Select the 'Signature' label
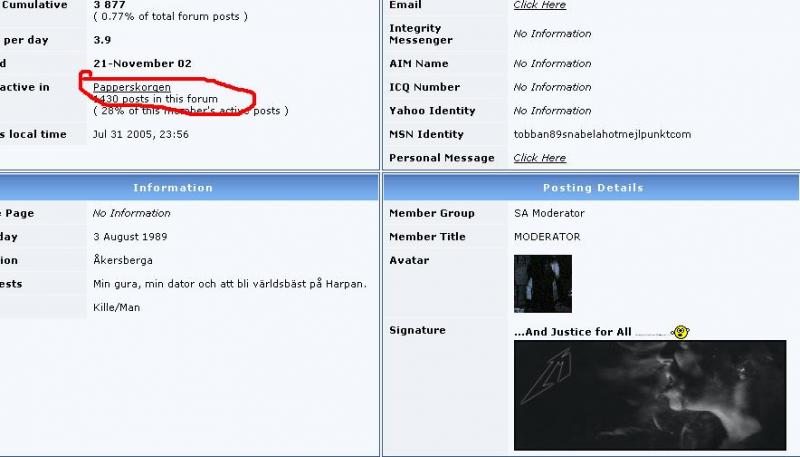800x457 pixels. pos(417,330)
